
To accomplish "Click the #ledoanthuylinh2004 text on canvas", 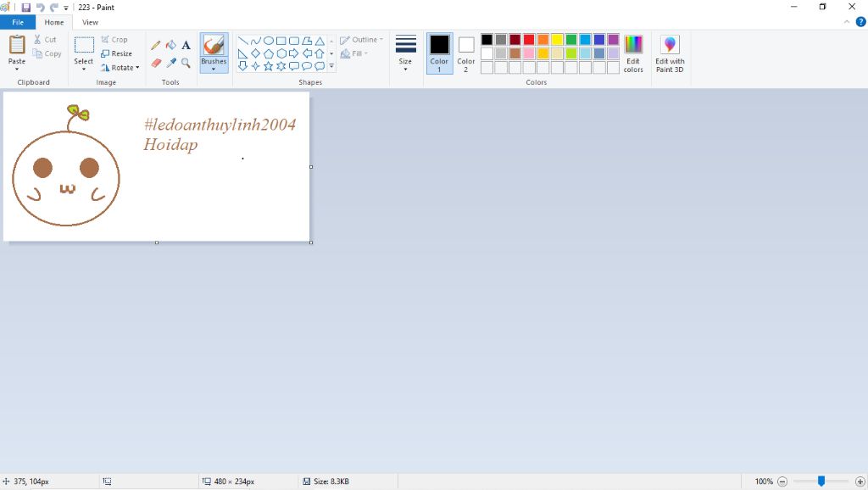I will pyautogui.click(x=220, y=125).
